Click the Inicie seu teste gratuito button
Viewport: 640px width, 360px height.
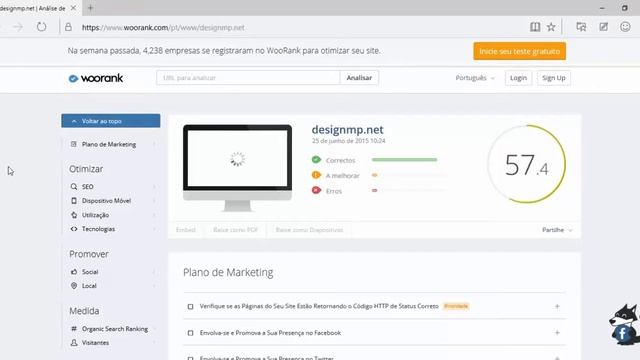(520, 51)
